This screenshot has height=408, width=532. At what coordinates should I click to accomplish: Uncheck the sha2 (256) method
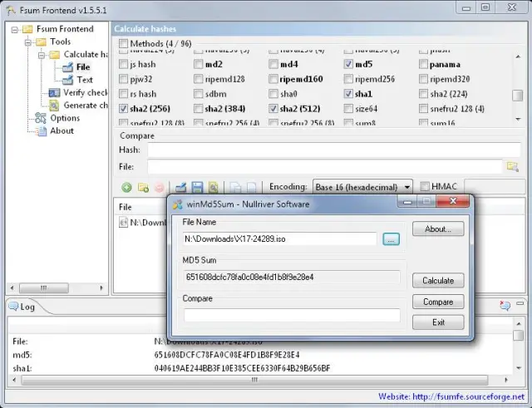[x=125, y=109]
